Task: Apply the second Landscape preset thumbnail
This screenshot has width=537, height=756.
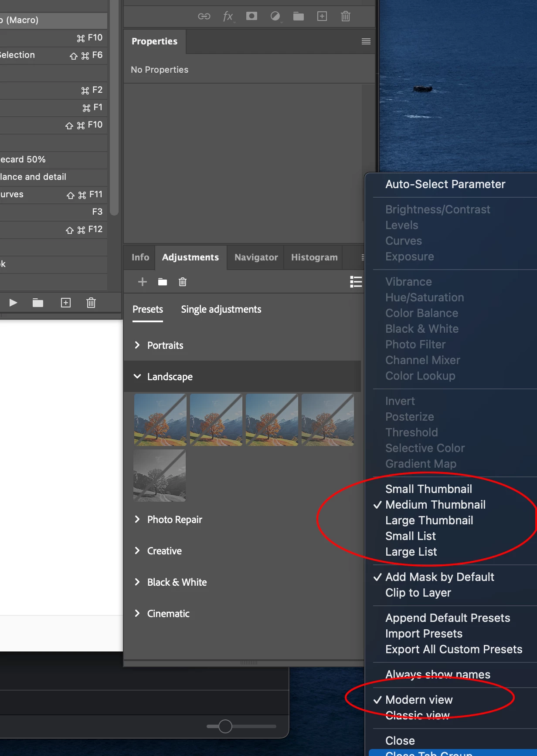Action: pyautogui.click(x=216, y=420)
